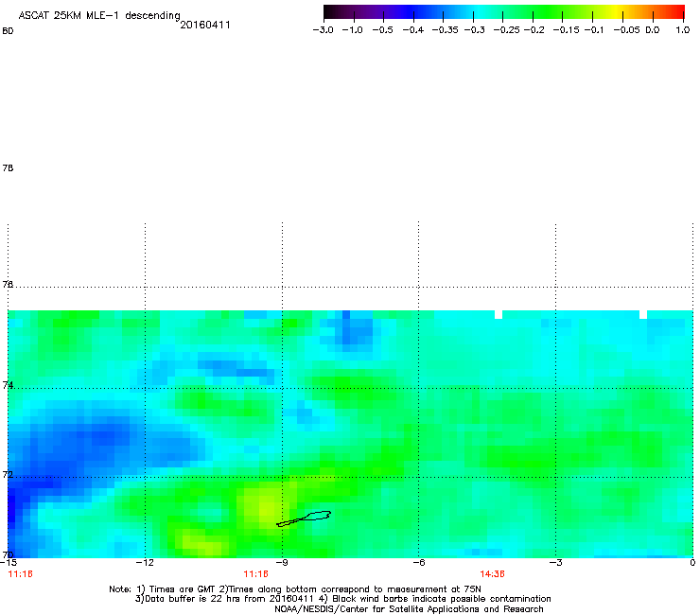Click the longitude label -12
The image size is (700, 615).
145,563
